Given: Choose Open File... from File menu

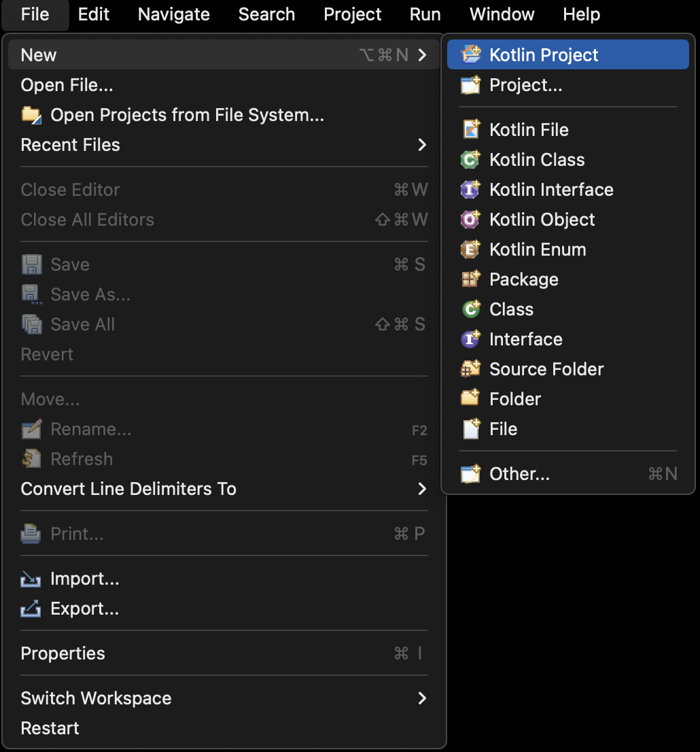Looking at the screenshot, I should coord(67,85).
